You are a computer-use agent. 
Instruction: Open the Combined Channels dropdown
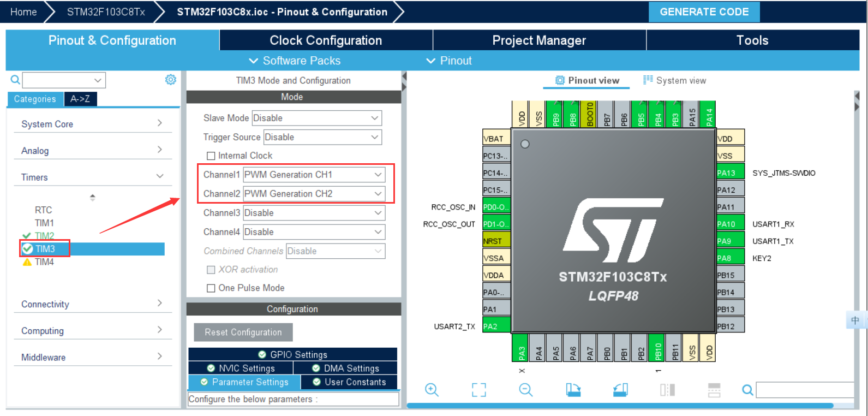336,251
